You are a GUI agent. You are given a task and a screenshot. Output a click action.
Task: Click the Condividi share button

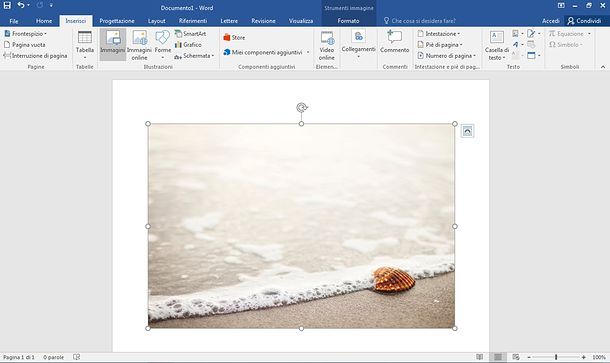(x=584, y=21)
